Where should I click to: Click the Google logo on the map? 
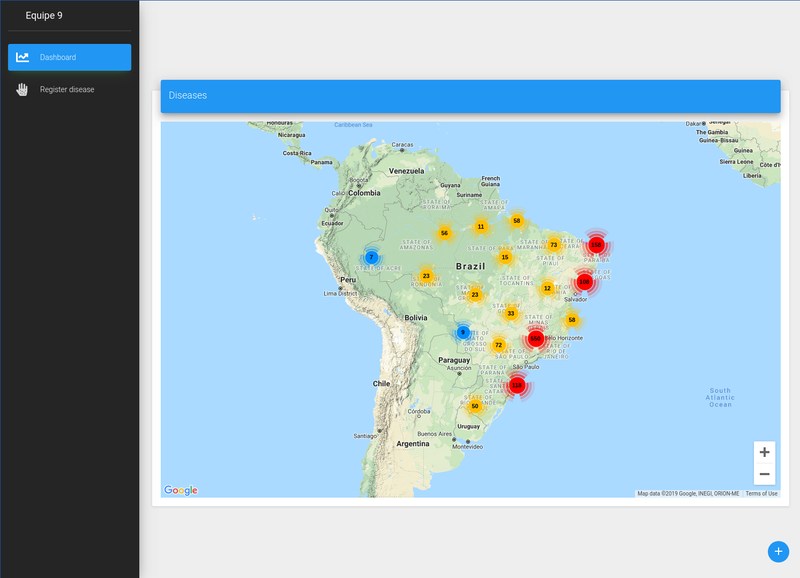pyautogui.click(x=181, y=490)
